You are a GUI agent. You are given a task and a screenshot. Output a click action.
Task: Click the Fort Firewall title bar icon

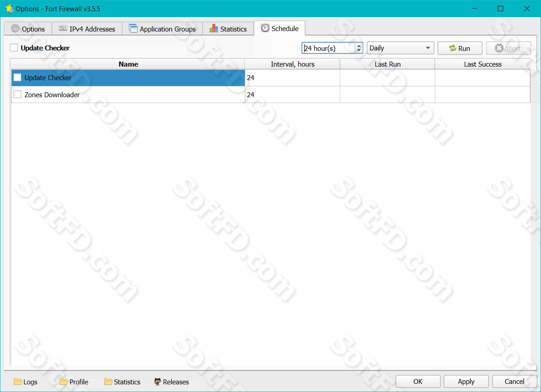tap(9, 9)
